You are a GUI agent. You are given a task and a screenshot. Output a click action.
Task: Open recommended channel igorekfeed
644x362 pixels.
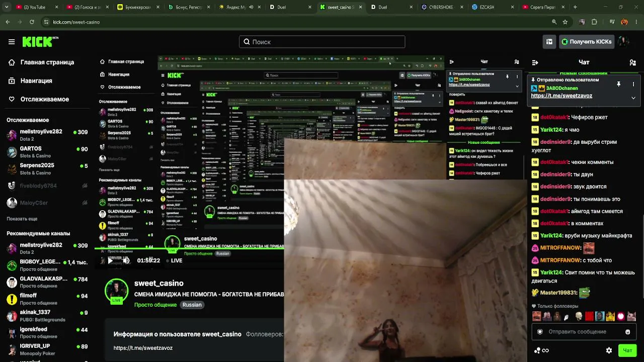[47, 333]
